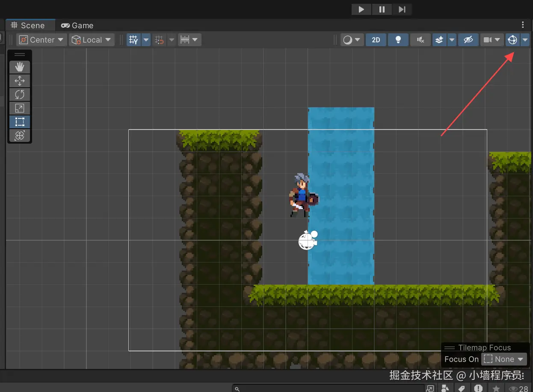Screen dimensions: 533x392
Task: Select the Hand view tool
Action: (20, 67)
